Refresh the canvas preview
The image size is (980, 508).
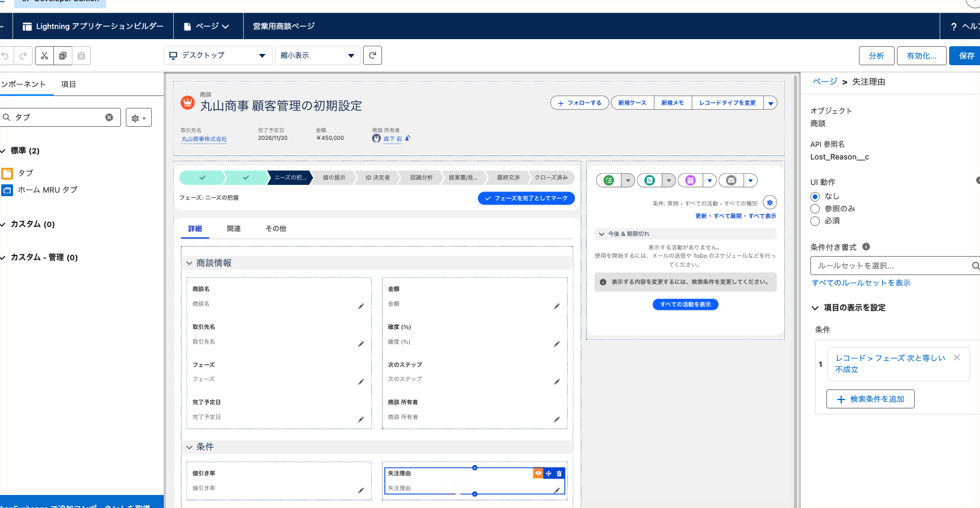click(373, 55)
